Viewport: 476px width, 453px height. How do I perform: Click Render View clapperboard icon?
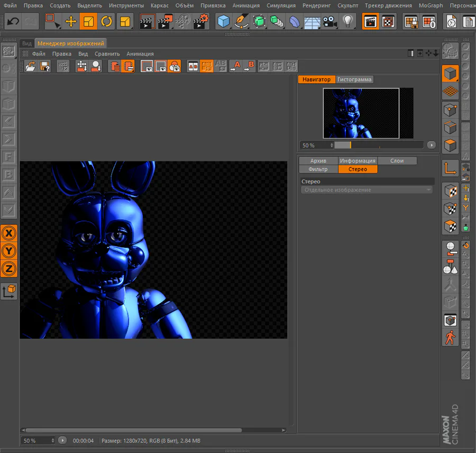point(147,22)
